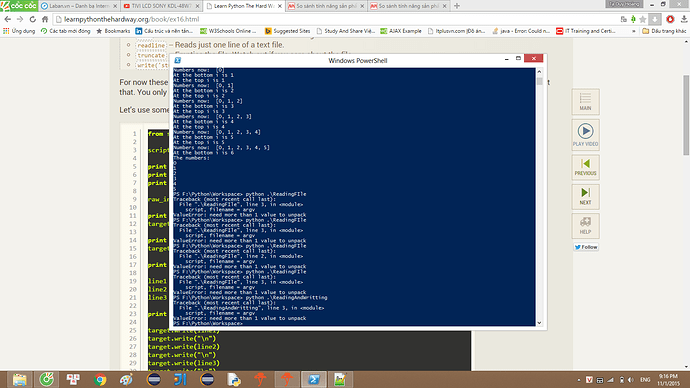
Task: Click PowerShell scrollbar up arrow
Action: coord(540,71)
